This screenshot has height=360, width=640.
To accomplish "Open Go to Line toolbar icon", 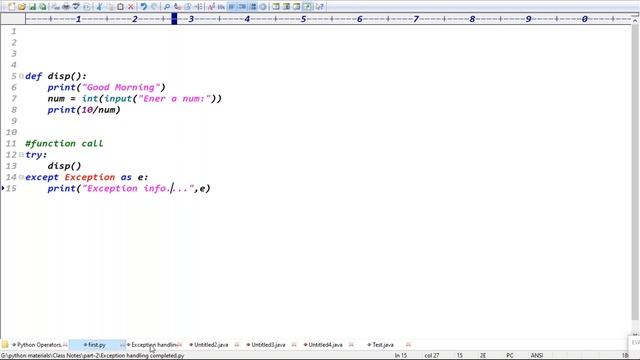I will point(198,7).
